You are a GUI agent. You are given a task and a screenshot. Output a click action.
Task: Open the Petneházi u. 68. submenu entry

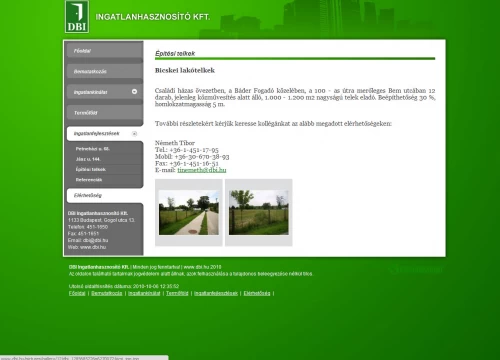[x=93, y=149]
